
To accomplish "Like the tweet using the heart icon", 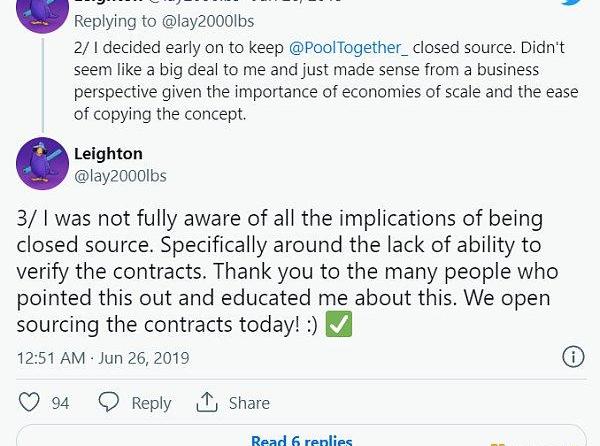I will [x=30, y=402].
